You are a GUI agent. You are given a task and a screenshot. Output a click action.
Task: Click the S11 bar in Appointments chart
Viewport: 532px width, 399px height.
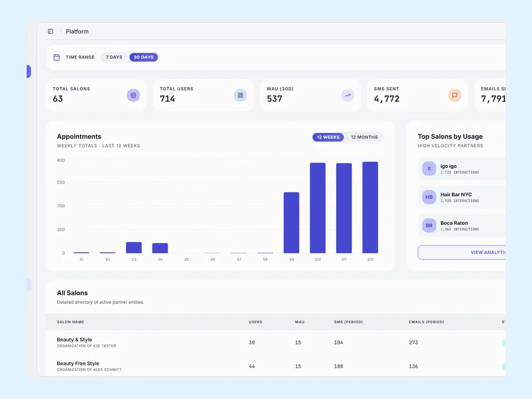(344, 208)
